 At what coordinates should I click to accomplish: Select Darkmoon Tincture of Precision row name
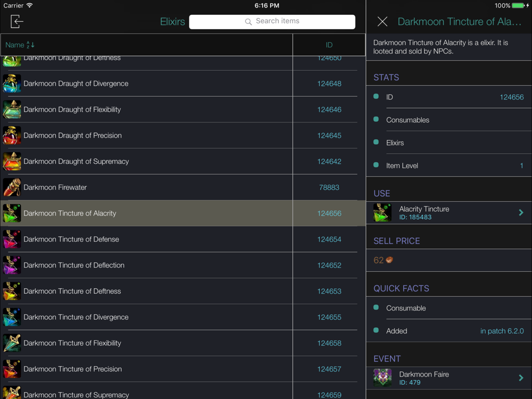point(72,369)
